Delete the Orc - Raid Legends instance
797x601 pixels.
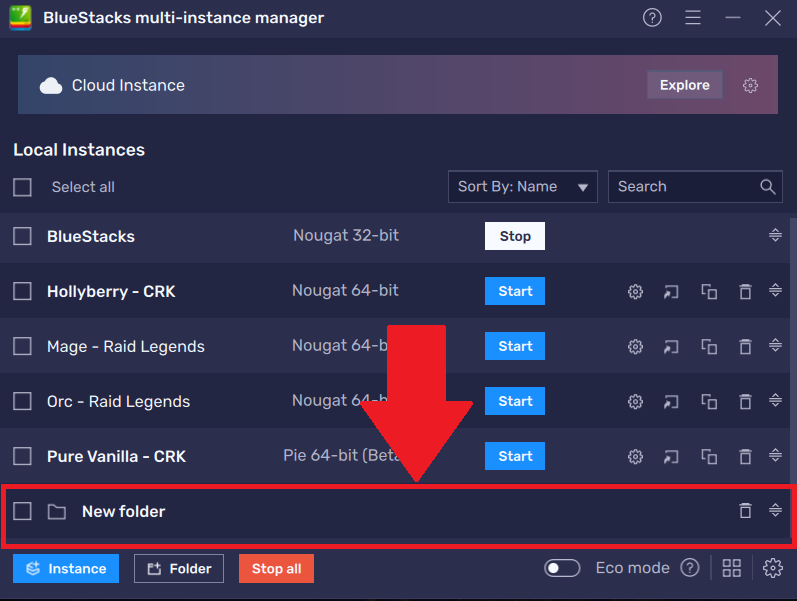pyautogui.click(x=745, y=401)
